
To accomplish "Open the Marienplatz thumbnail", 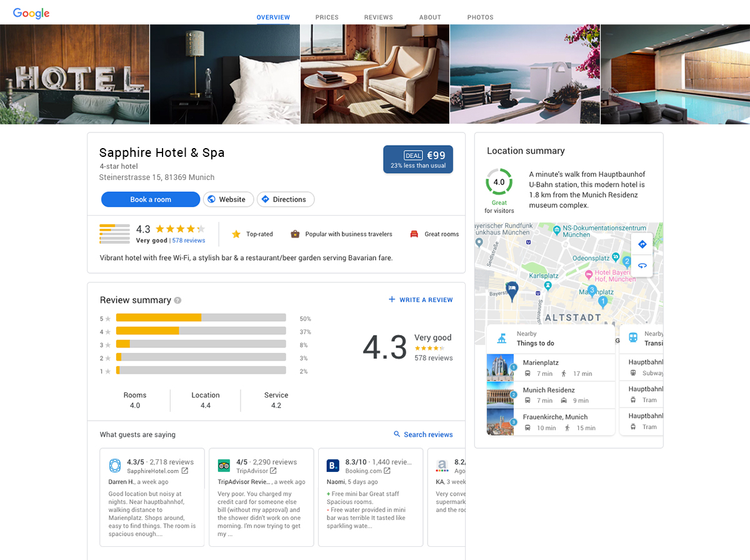I will click(500, 367).
